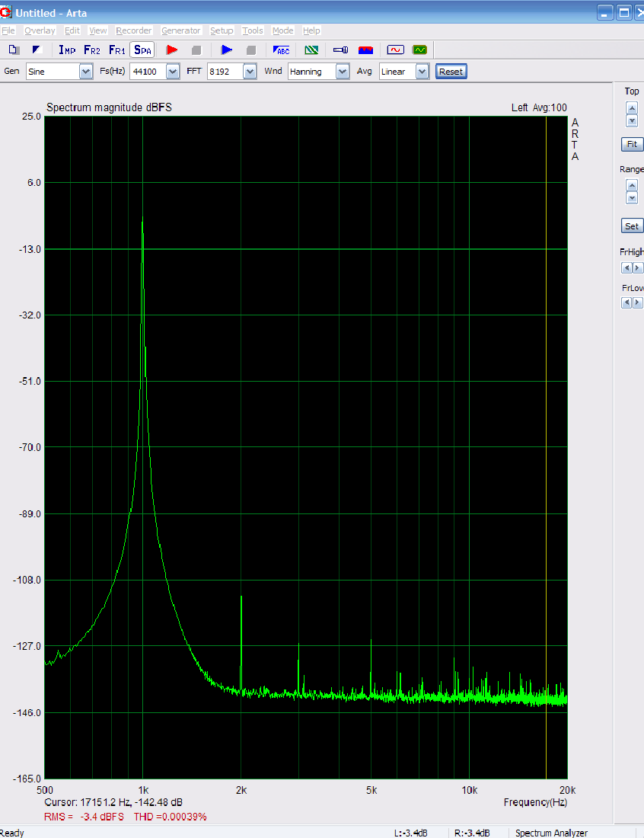Viewport: 644px width, 838px height.
Task: Select the SPA spectrum analyzer mode
Action: click(x=142, y=50)
